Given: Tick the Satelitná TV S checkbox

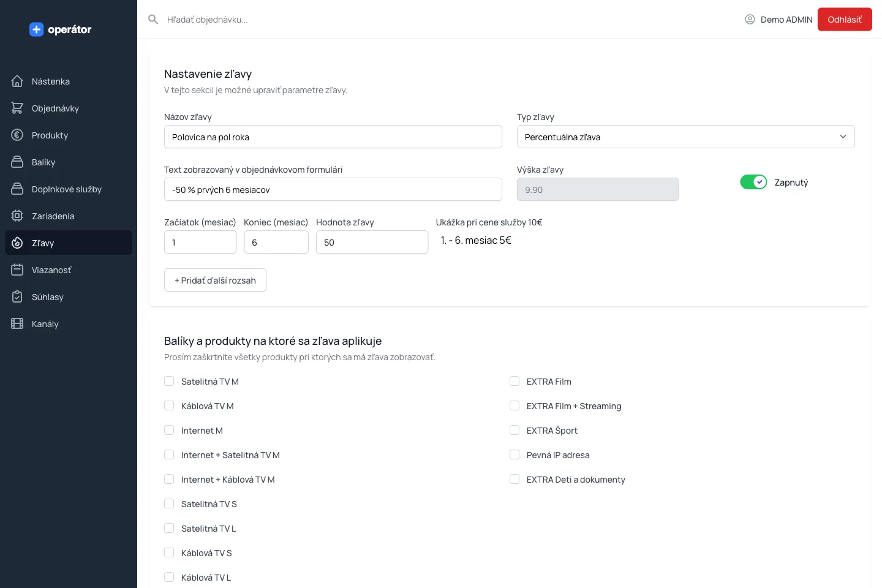Looking at the screenshot, I should coord(169,503).
